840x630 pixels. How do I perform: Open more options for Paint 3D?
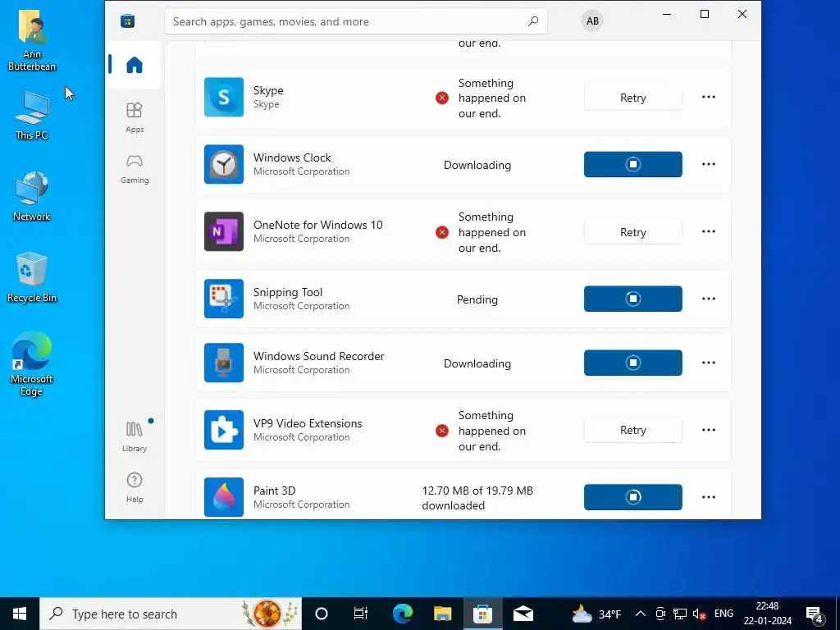coord(709,497)
